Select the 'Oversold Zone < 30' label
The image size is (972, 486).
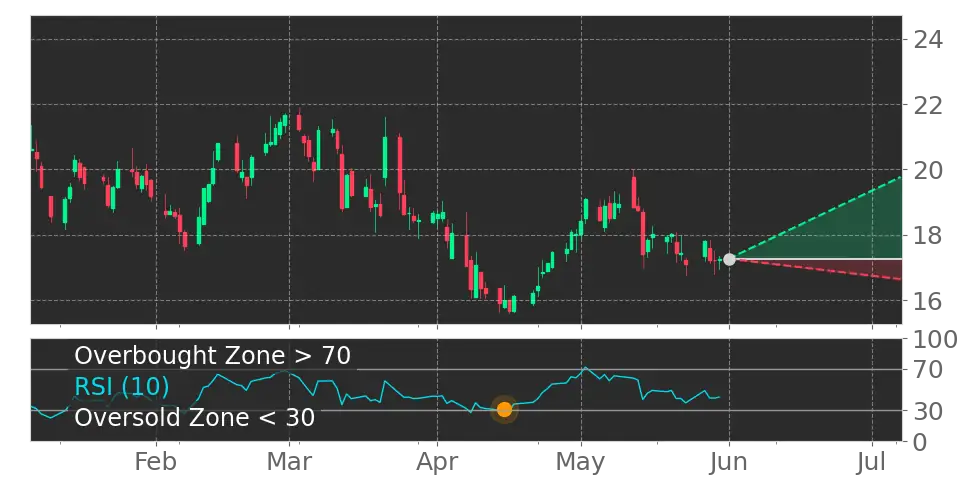(x=195, y=417)
